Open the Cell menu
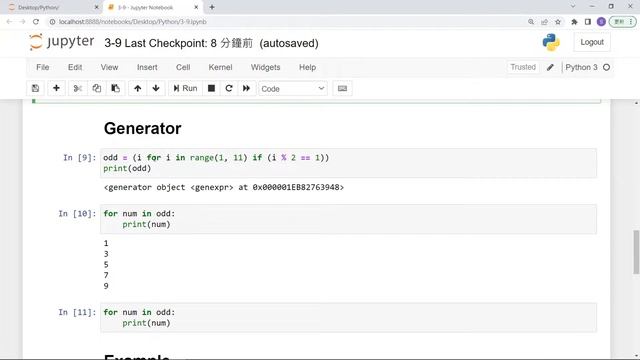The image size is (640, 360). (x=183, y=67)
